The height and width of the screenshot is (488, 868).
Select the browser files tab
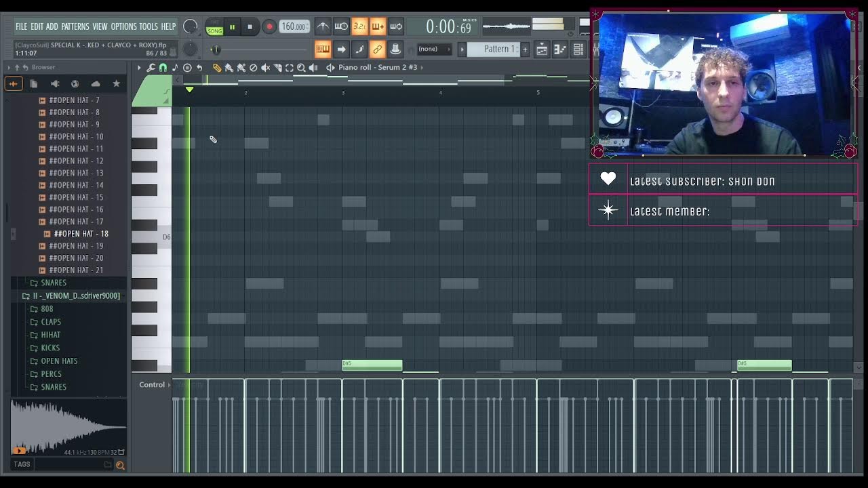point(33,83)
